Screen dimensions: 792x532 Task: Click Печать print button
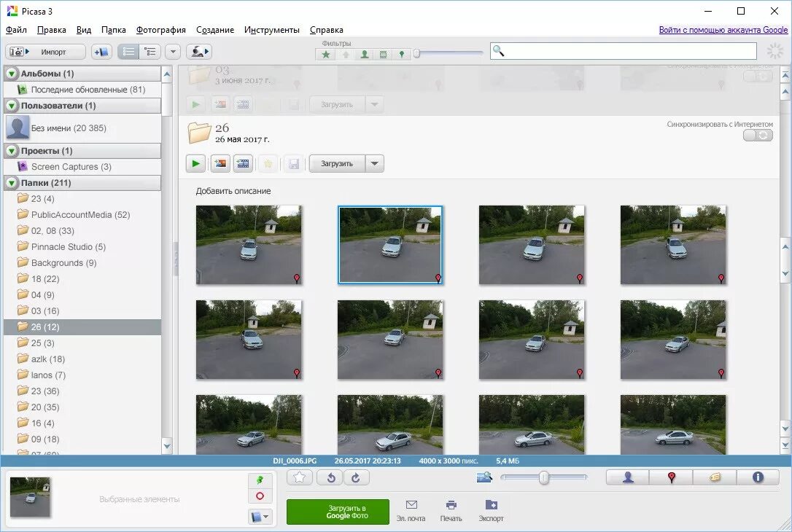pos(451,511)
